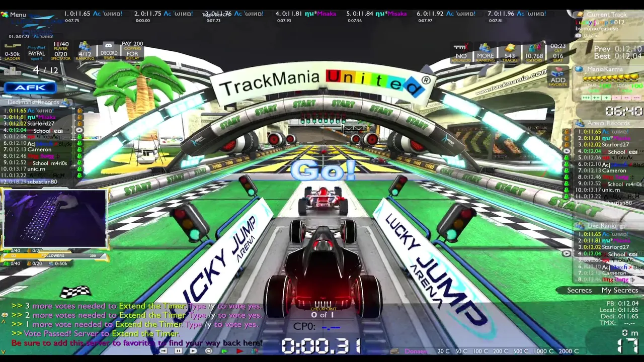Toggle the AFK button
The width and height of the screenshot is (644, 362).
(31, 87)
